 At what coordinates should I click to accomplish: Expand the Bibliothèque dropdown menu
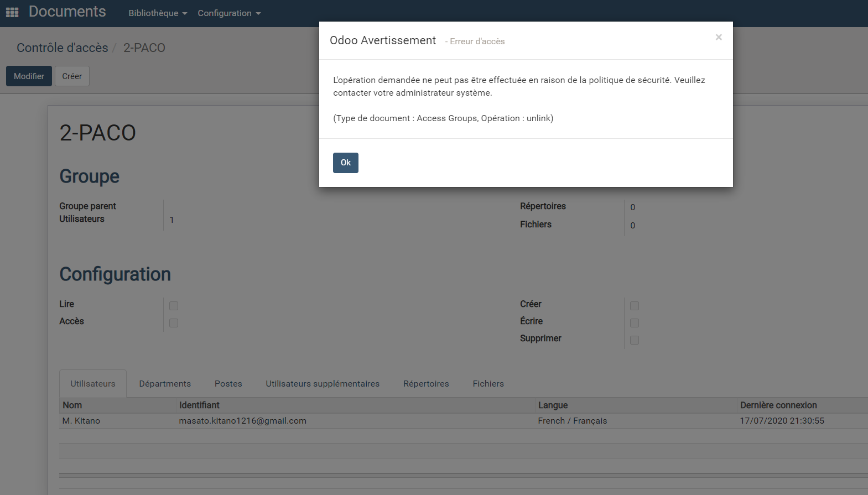pyautogui.click(x=158, y=13)
